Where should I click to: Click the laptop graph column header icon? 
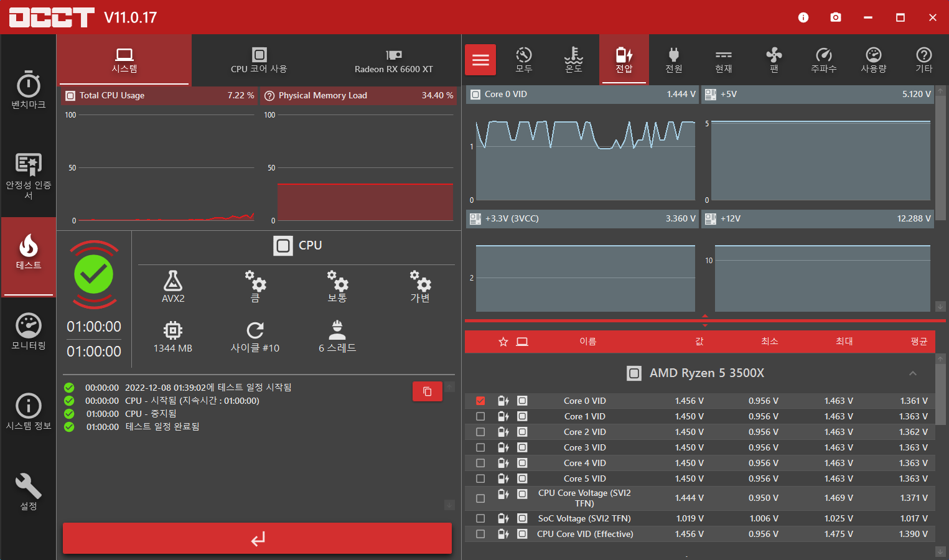[x=522, y=342]
